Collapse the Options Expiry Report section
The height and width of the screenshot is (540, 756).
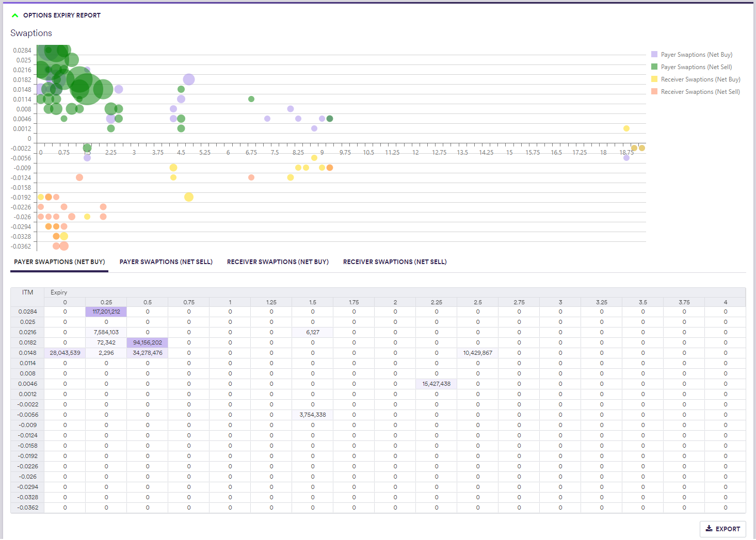click(x=15, y=15)
